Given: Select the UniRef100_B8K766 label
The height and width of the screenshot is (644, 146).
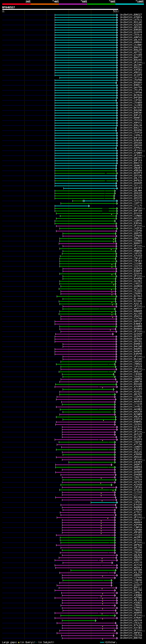Looking at the screenshot, I should click(131, 638).
